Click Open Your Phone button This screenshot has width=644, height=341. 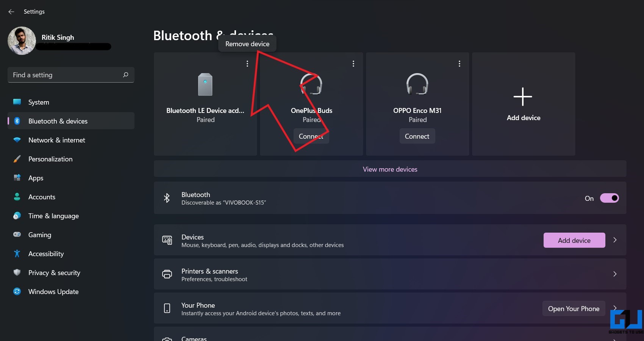(x=574, y=309)
